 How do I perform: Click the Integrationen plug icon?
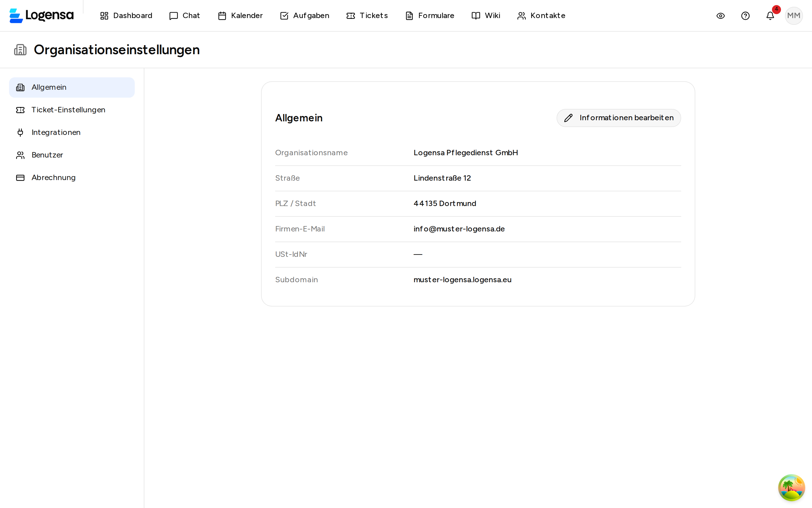[20, 132]
